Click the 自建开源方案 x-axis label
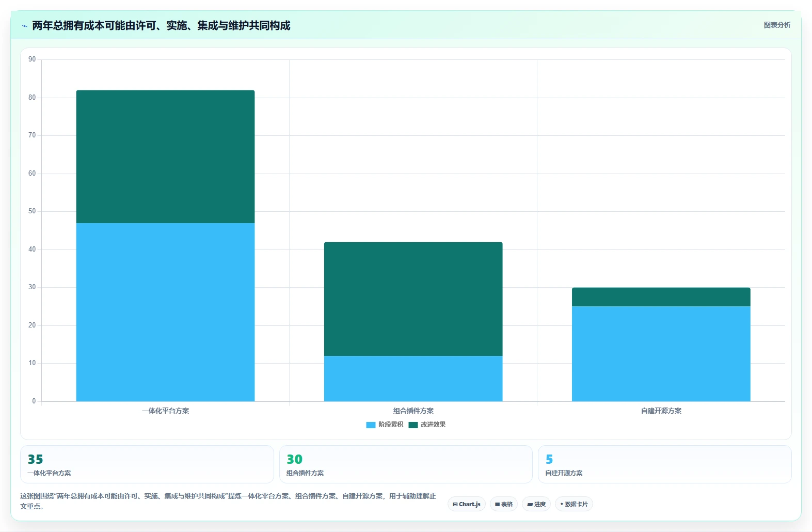812x532 pixels. coord(661,411)
